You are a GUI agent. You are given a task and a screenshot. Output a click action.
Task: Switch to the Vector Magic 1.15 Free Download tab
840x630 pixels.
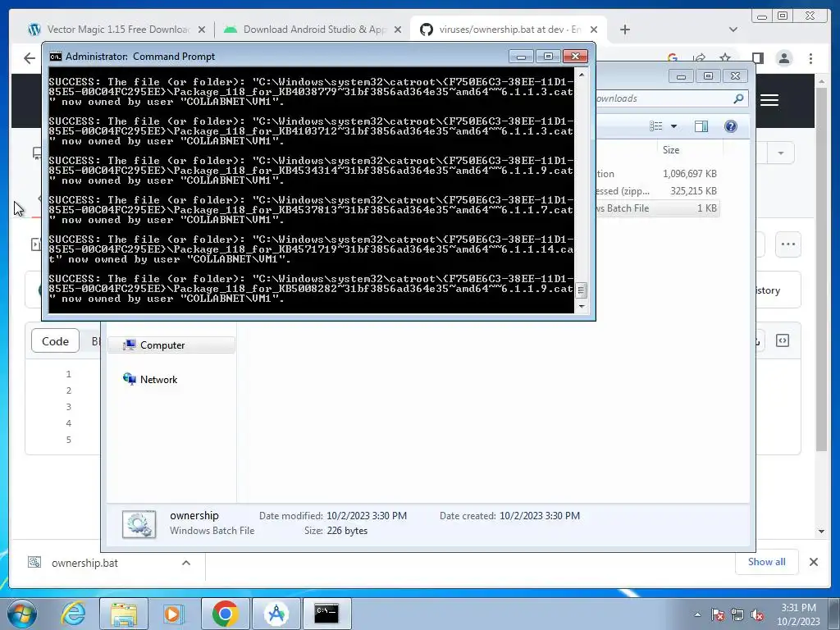(x=116, y=30)
